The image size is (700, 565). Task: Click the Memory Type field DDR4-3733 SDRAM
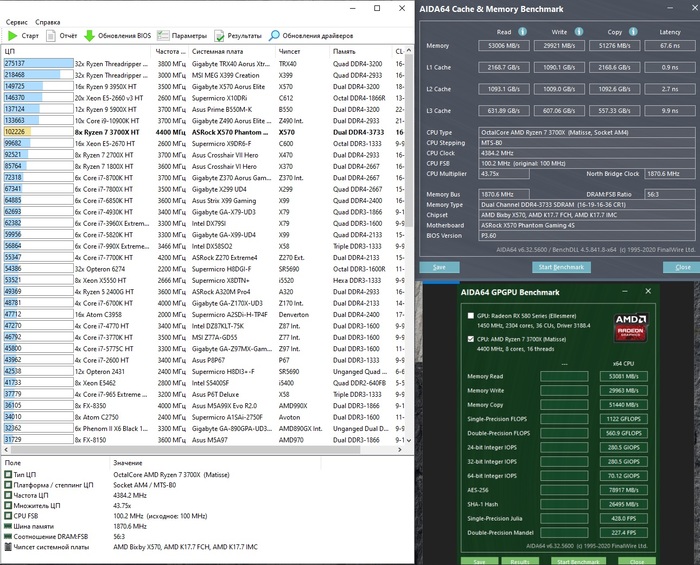(587, 204)
